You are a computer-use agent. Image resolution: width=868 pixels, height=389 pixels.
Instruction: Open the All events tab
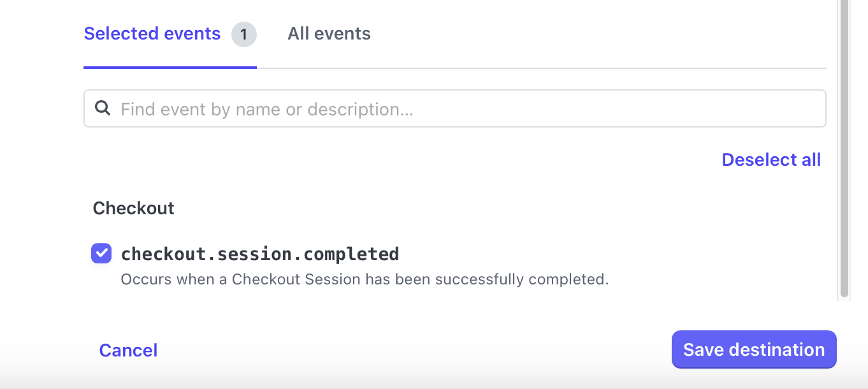click(329, 34)
